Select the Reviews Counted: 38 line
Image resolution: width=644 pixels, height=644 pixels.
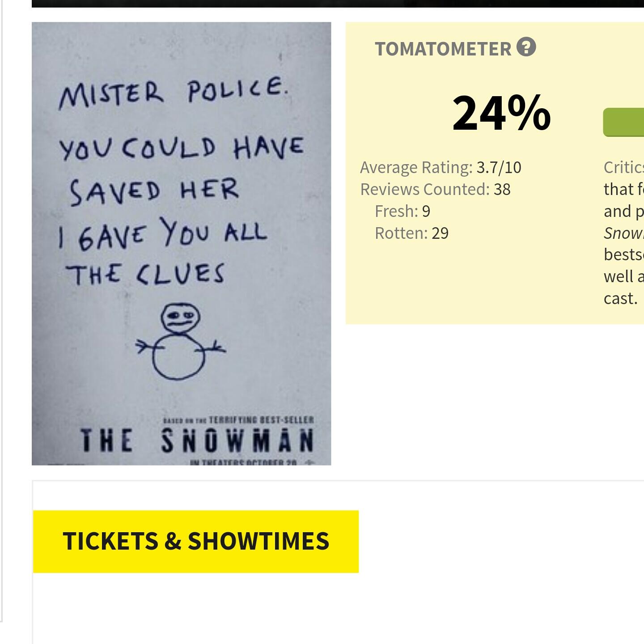[x=435, y=190]
